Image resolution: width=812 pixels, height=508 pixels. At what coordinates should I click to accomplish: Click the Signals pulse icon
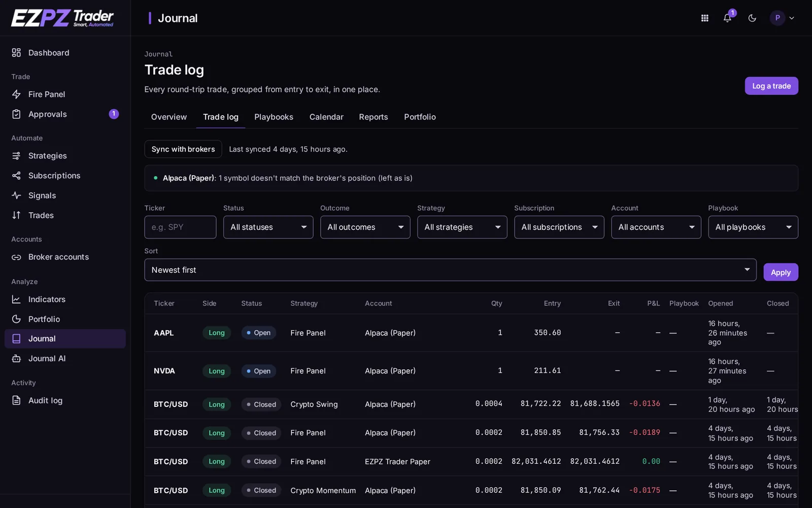point(16,195)
